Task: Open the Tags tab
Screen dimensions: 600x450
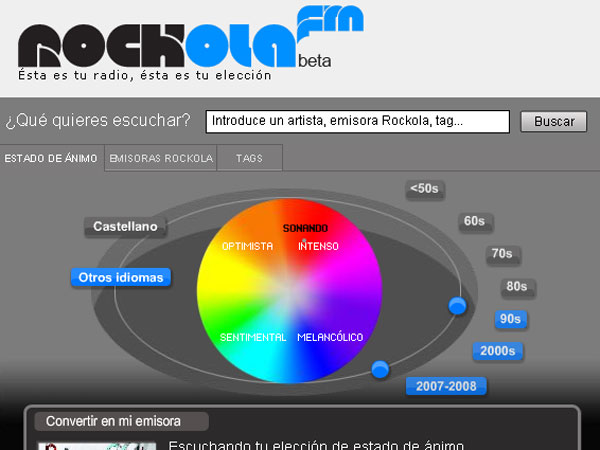Action: [249, 158]
